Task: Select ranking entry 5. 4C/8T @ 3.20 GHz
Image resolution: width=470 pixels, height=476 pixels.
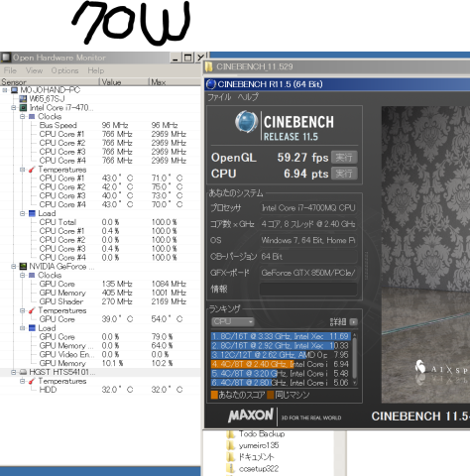Action: [281, 374]
